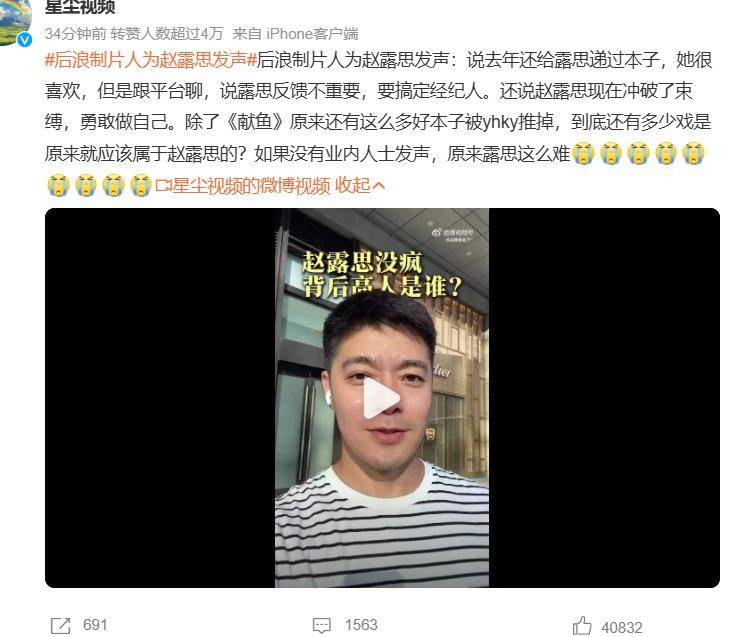Click the 1563 comment count

[x=361, y=625]
